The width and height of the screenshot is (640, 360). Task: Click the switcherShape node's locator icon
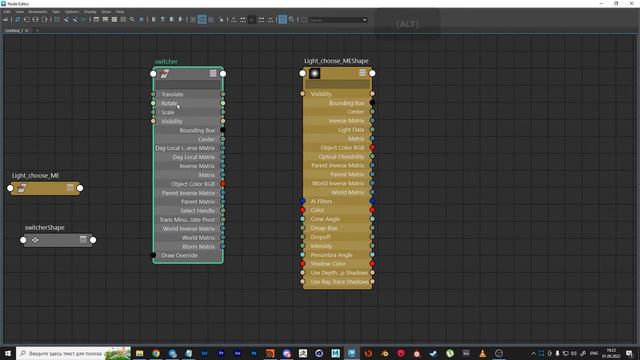click(36, 240)
